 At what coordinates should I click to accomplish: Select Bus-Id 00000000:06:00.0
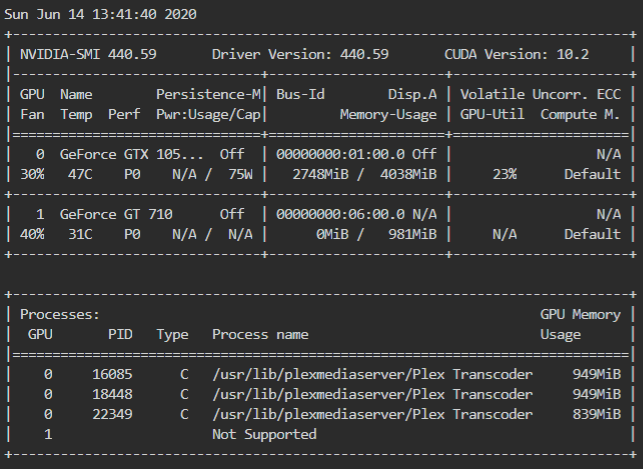coord(340,214)
